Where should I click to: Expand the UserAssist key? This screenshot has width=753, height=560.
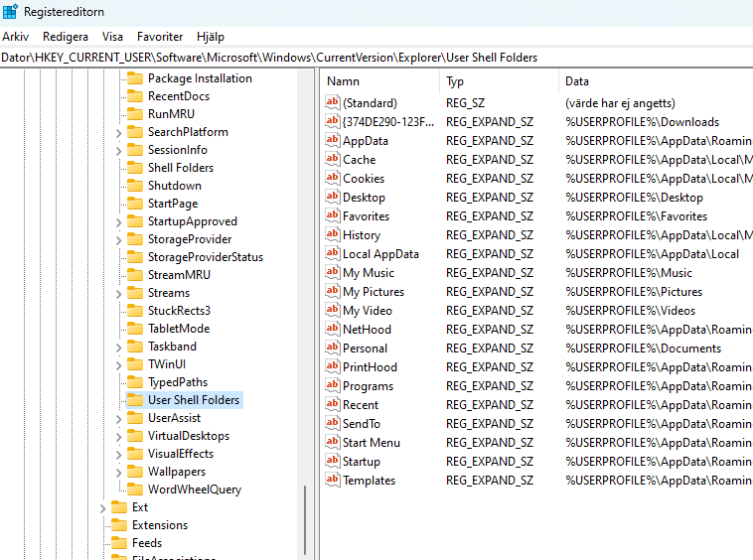[118, 419]
